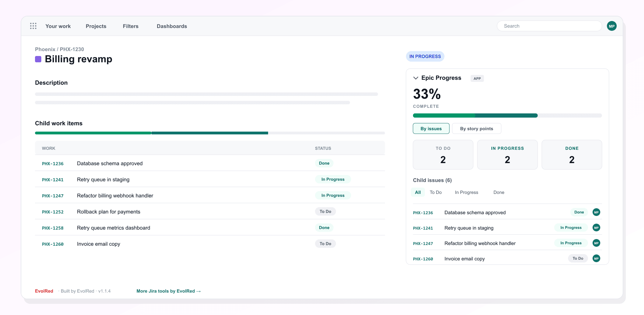The height and width of the screenshot is (315, 644).
Task: Click Done status of Retry queue metrics dashboard
Action: [x=324, y=227]
